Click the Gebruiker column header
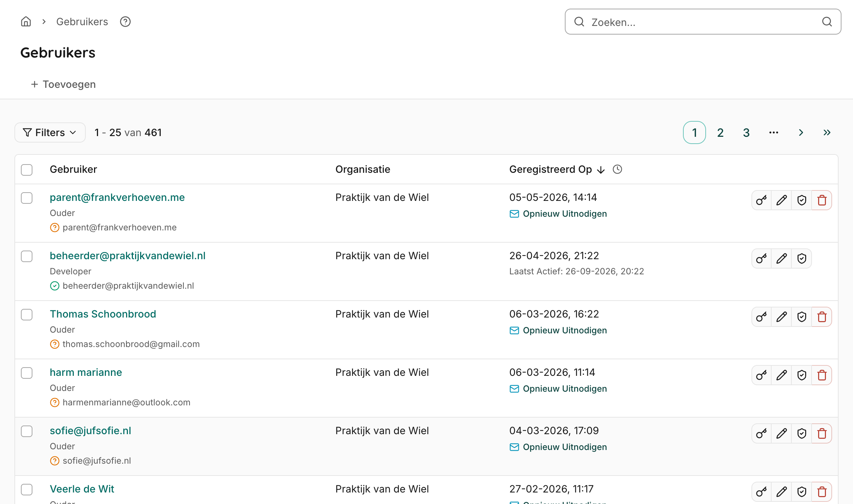The width and height of the screenshot is (853, 504). click(73, 169)
